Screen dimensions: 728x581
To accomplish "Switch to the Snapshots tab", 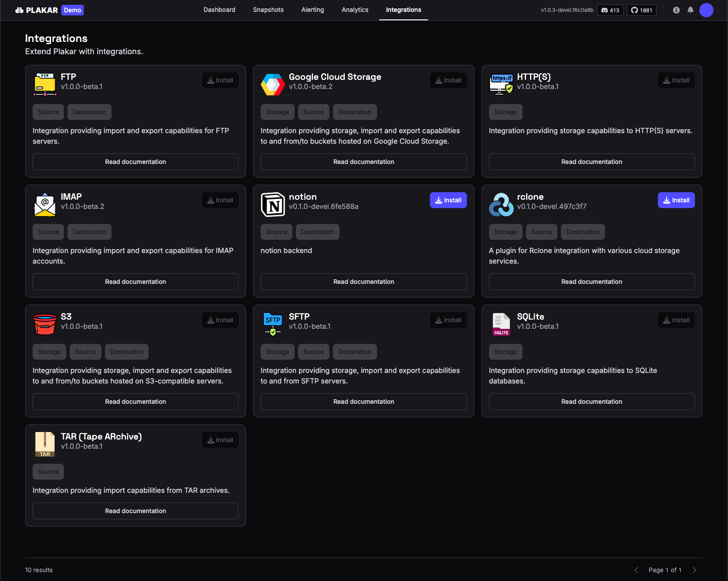I will click(x=268, y=10).
